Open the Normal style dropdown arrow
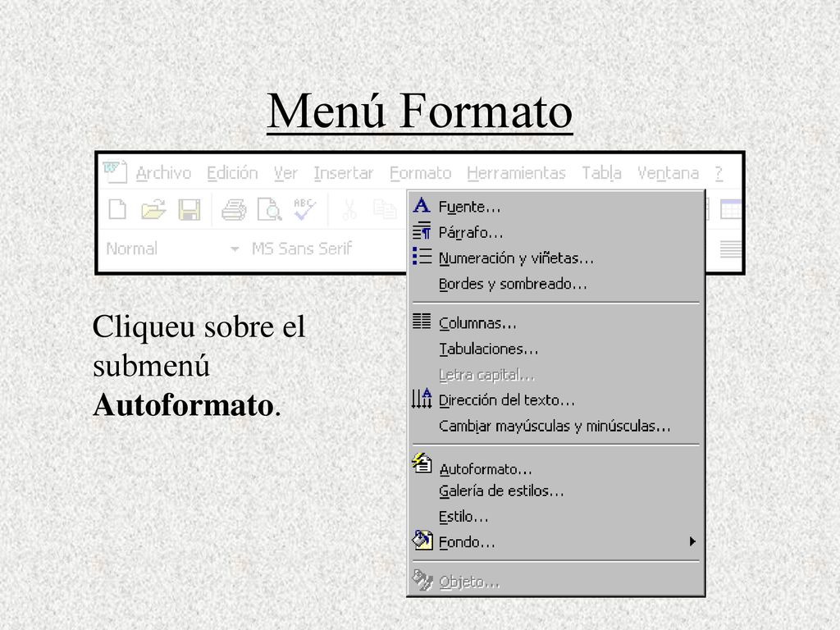840x630 pixels. (x=235, y=249)
